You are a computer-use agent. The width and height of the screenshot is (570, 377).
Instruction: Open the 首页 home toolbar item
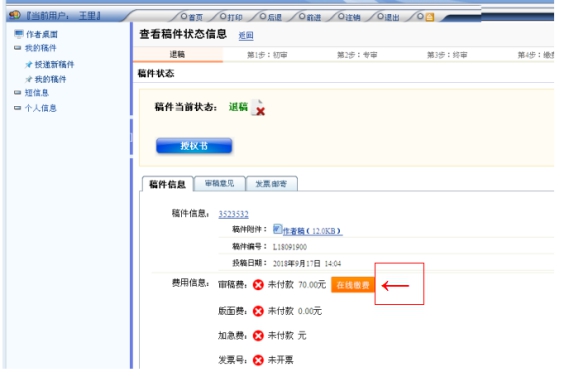(192, 17)
